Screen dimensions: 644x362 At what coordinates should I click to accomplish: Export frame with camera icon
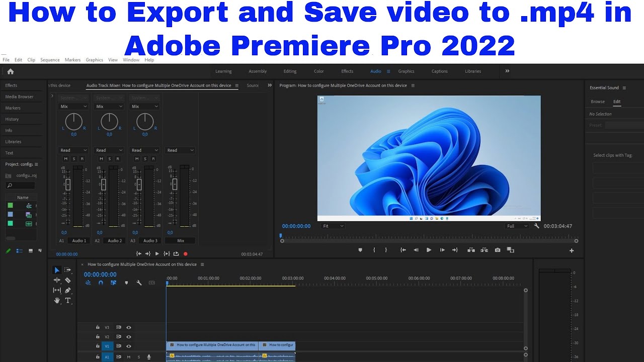(x=498, y=250)
